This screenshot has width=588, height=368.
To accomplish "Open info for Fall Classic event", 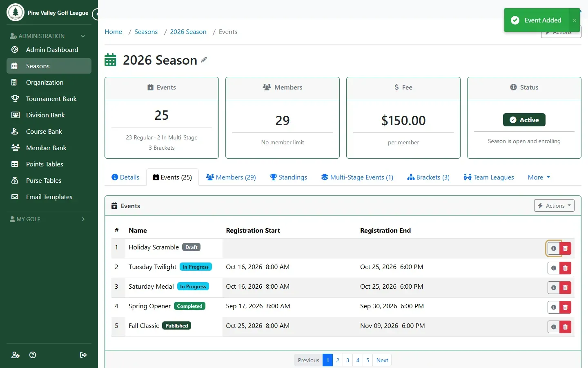I will (x=554, y=327).
